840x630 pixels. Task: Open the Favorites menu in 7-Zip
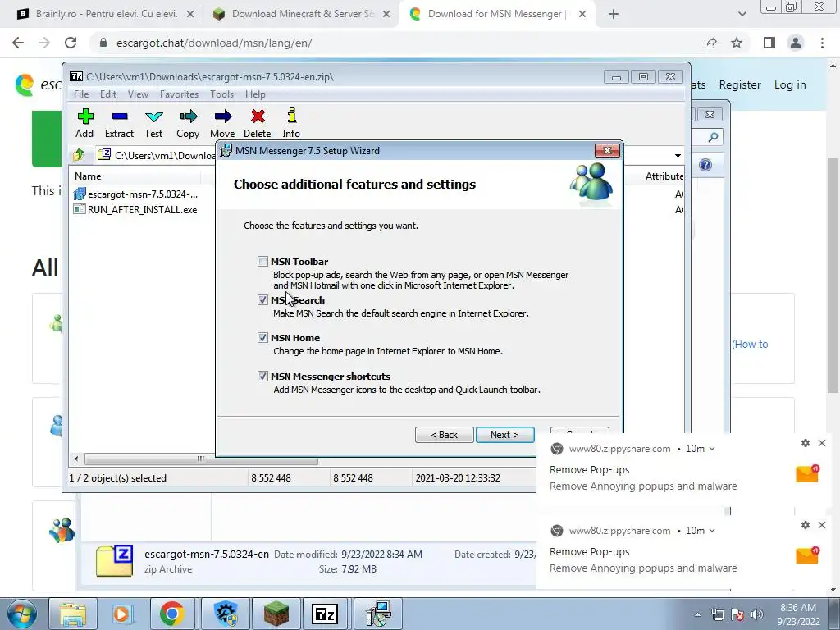(x=179, y=94)
